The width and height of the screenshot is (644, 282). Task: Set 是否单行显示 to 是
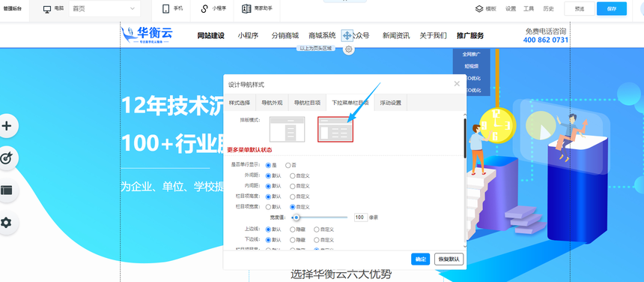tap(269, 165)
